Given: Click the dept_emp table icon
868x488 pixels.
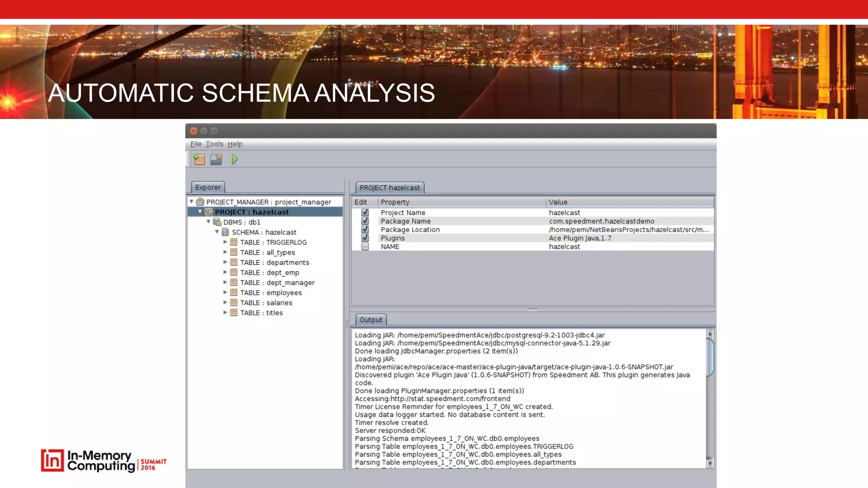Looking at the screenshot, I should tap(234, 272).
